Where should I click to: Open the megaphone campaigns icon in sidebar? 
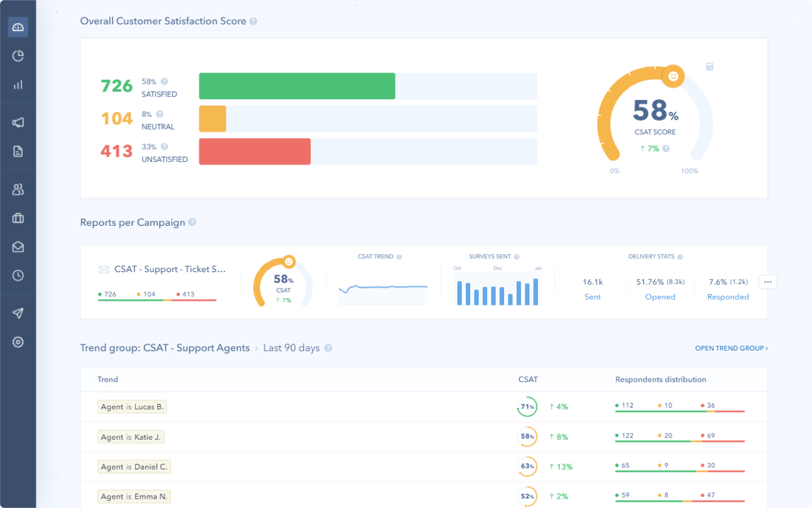tap(18, 122)
